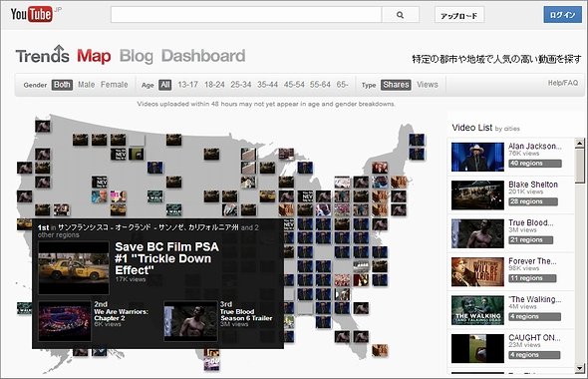This screenshot has height=379, width=588.
Task: Click the アップロード upload button
Action: pos(459,15)
